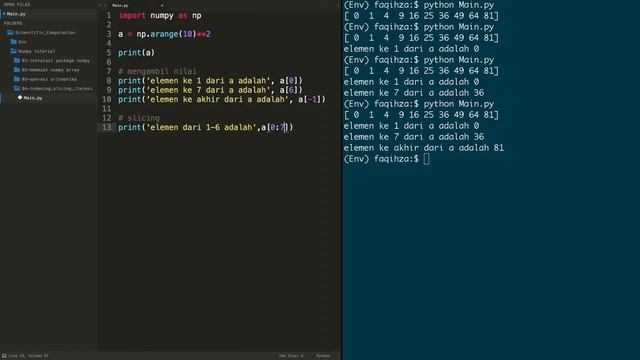The image size is (640, 360).
Task: Click code line 'elemen dari 1-6 adalah'
Action: click(x=206, y=127)
